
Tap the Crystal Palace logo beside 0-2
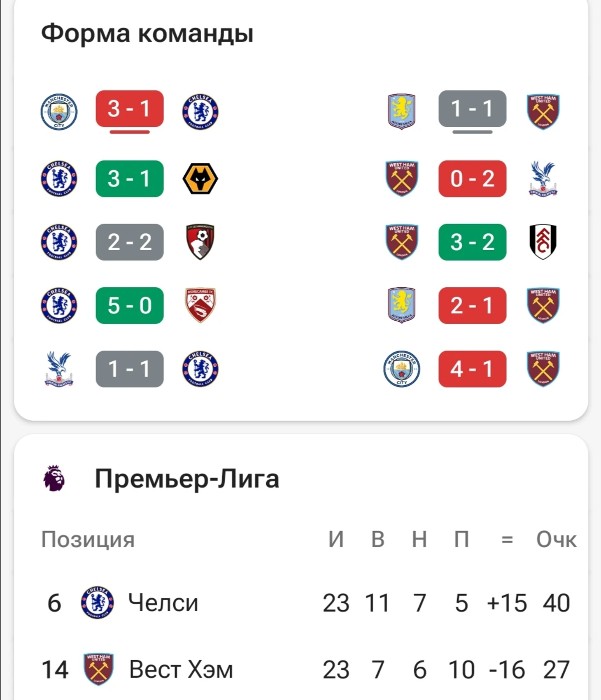(x=543, y=179)
